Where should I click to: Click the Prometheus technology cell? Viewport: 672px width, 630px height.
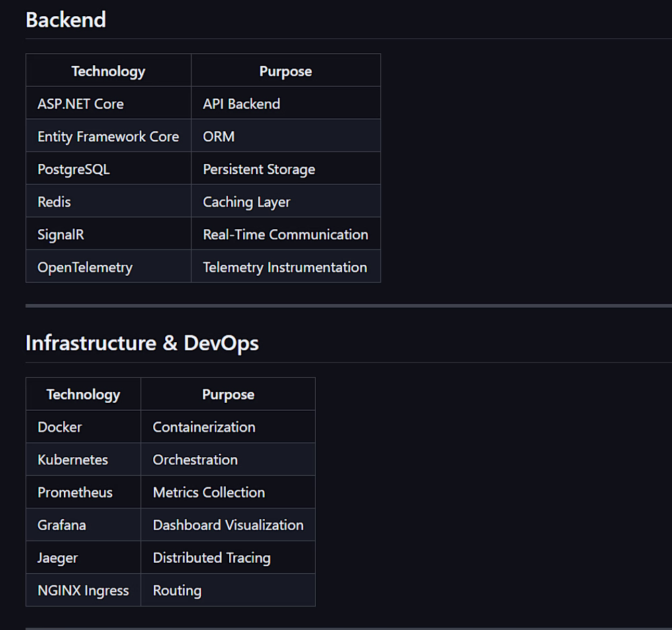(83, 492)
